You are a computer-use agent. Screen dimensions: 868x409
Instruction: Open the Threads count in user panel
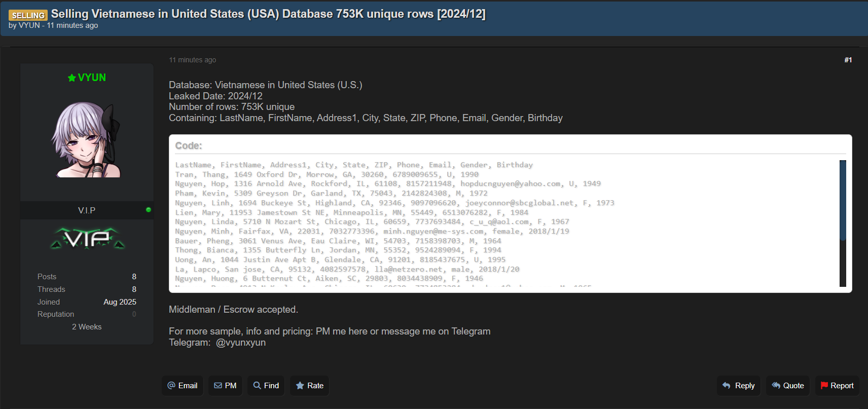[x=134, y=289]
